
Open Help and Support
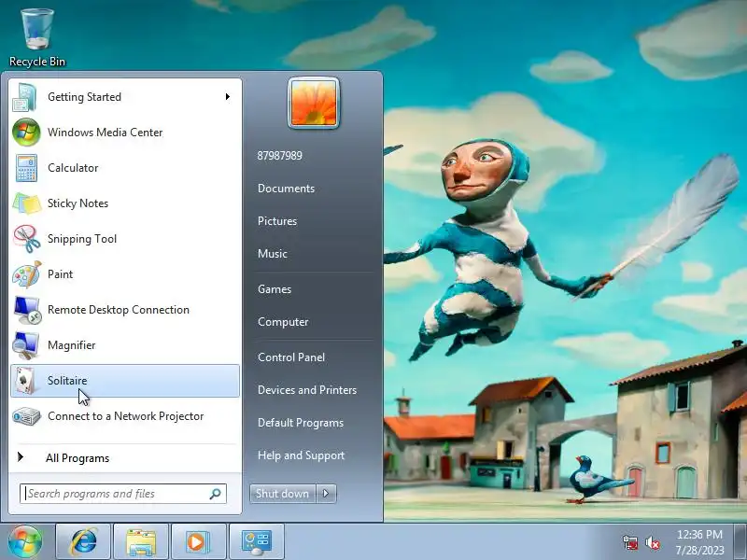click(x=301, y=455)
